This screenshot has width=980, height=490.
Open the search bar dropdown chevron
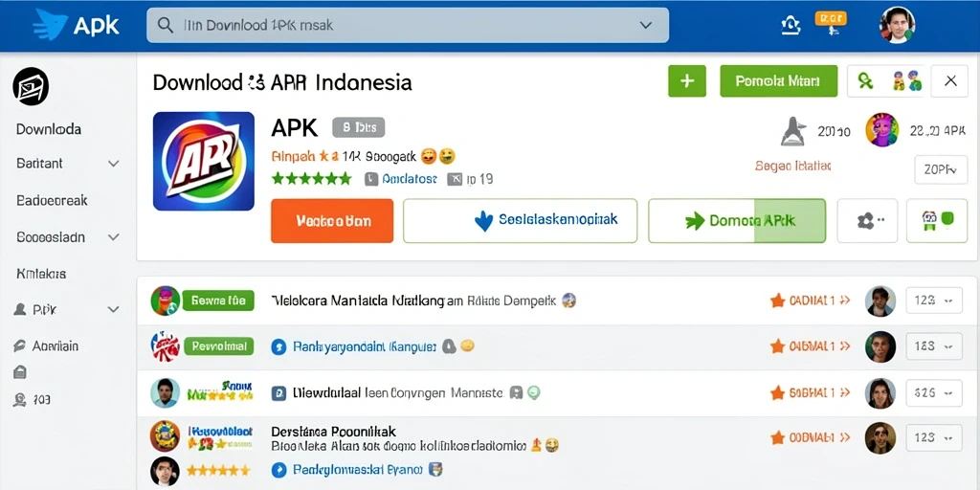tap(646, 26)
